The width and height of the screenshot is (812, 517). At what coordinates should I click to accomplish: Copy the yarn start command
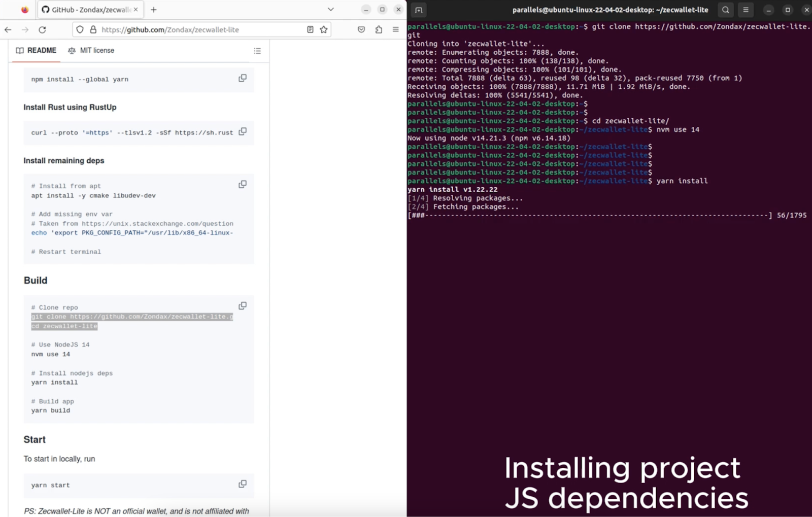click(243, 484)
